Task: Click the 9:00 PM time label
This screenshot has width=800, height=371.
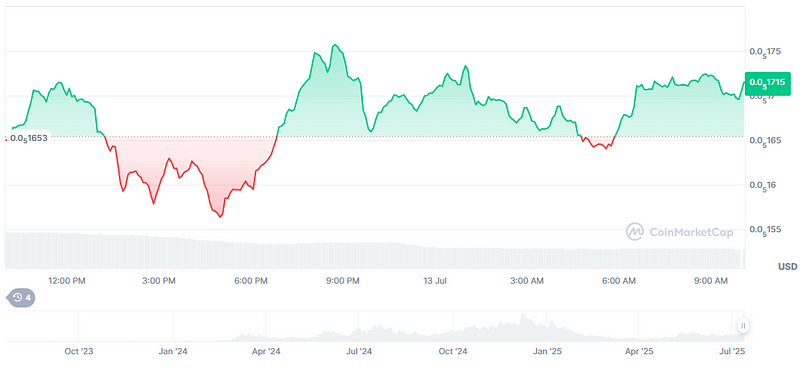Action: [342, 281]
